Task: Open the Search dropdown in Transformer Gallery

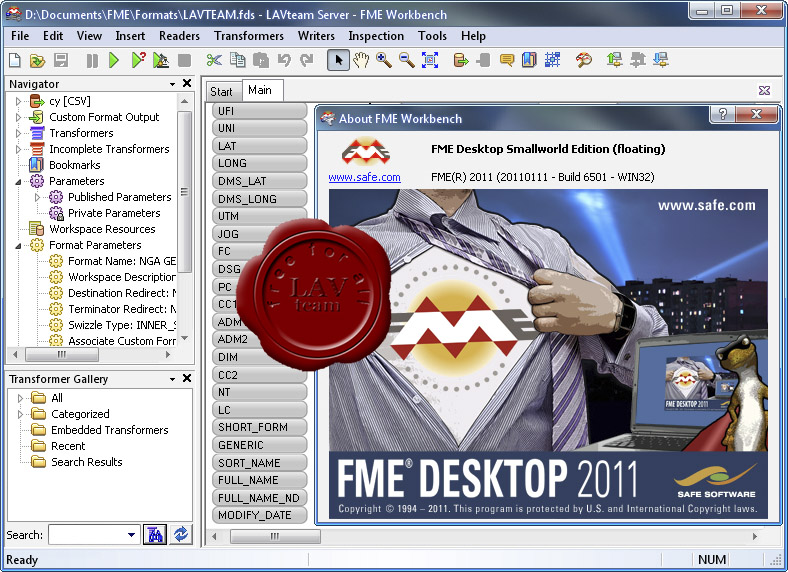Action: point(131,535)
